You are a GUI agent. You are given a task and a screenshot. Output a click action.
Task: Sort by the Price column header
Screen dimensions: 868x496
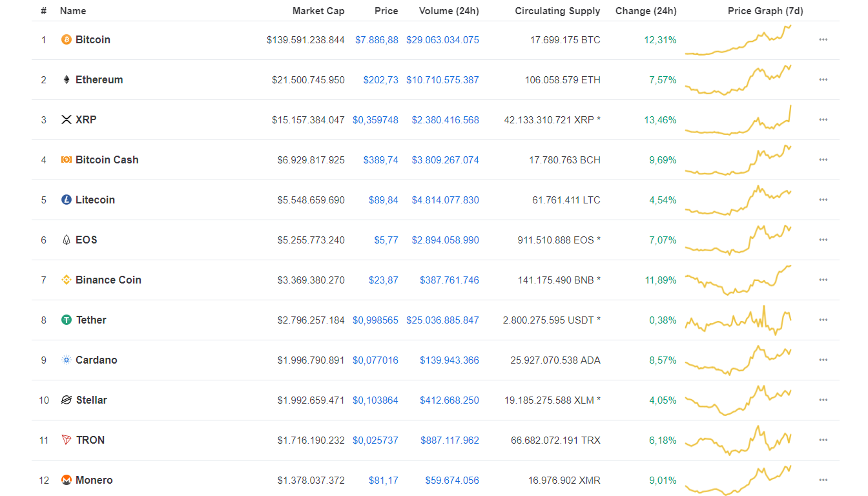[x=386, y=11]
